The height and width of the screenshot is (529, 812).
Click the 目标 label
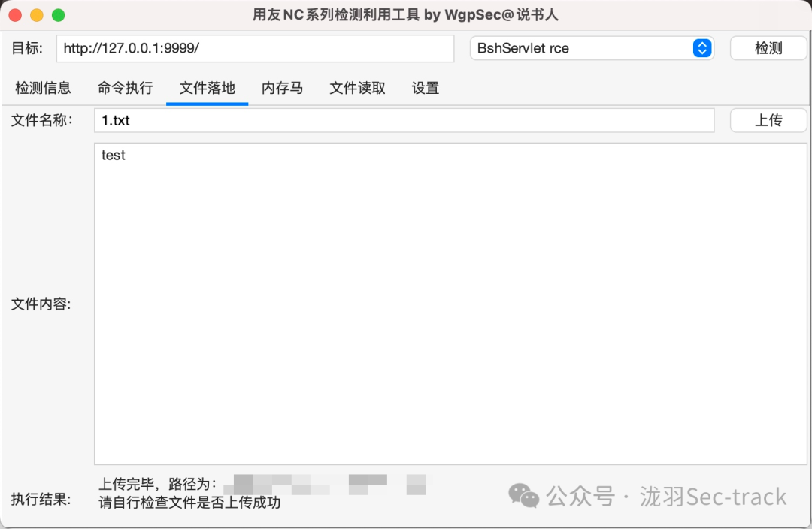click(27, 48)
